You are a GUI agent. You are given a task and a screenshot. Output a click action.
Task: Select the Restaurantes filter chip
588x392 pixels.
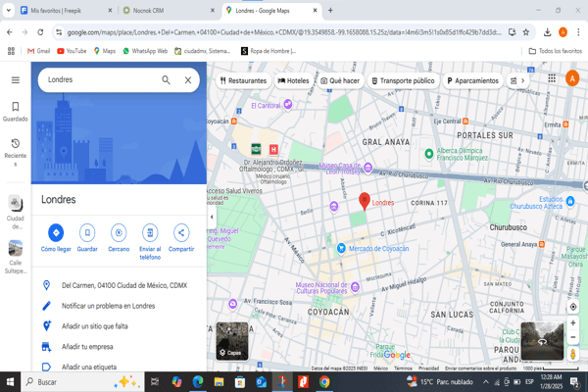(243, 80)
